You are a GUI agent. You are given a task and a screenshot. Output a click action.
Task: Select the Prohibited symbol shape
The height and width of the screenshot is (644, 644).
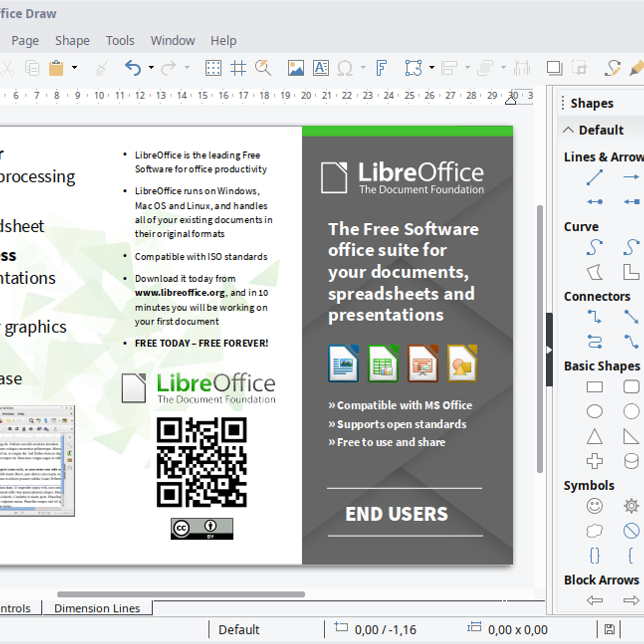click(x=631, y=531)
